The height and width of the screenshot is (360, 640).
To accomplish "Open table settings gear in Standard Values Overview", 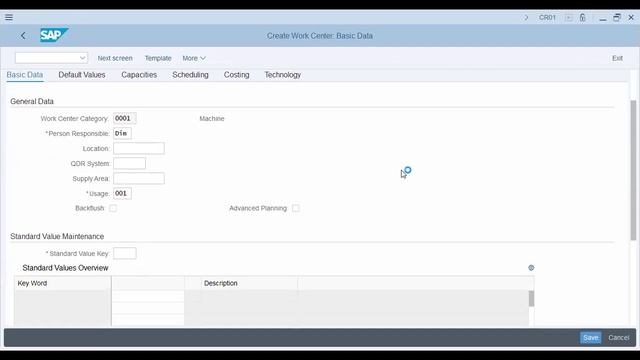I will (x=531, y=268).
